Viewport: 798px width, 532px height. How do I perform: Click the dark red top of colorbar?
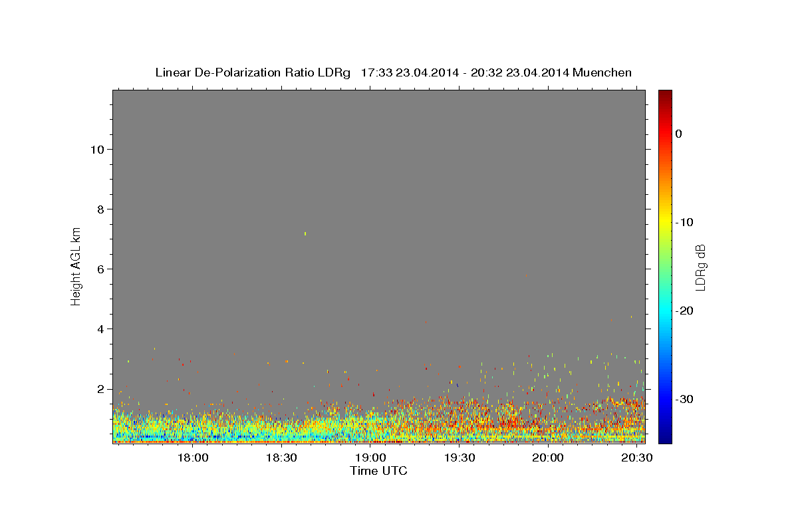tap(665, 94)
